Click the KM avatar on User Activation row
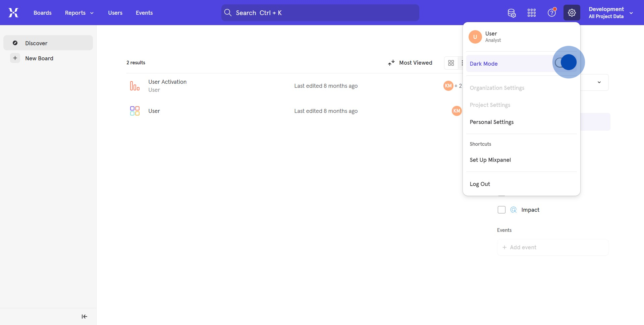This screenshot has height=325, width=644. pyautogui.click(x=448, y=86)
